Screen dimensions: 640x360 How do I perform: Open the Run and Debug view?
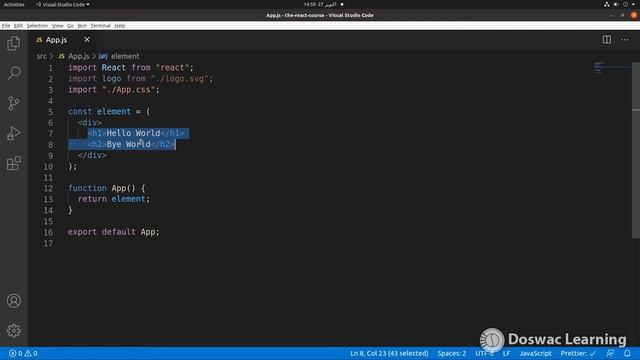13,133
